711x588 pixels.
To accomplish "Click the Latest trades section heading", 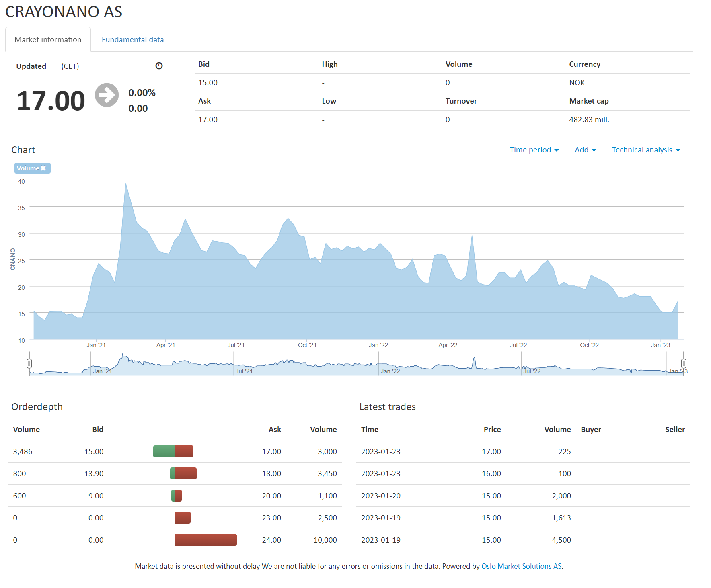I will coord(387,406).
